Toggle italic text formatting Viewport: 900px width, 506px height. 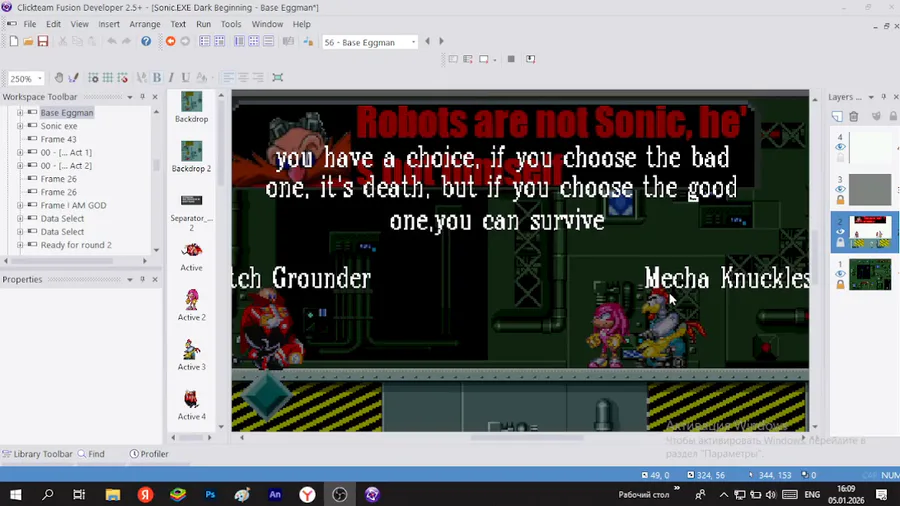(x=171, y=77)
